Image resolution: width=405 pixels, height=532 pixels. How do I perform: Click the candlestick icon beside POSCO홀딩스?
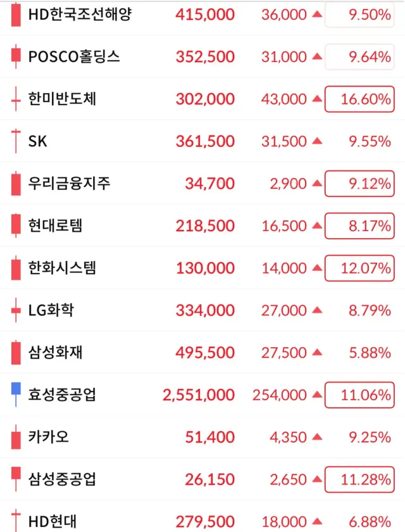tap(16, 57)
